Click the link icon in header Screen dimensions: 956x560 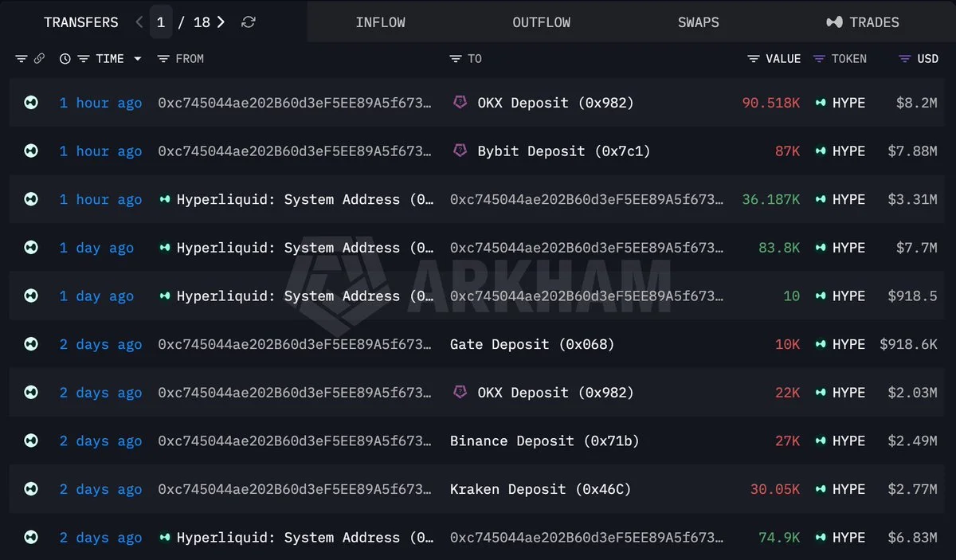39,59
